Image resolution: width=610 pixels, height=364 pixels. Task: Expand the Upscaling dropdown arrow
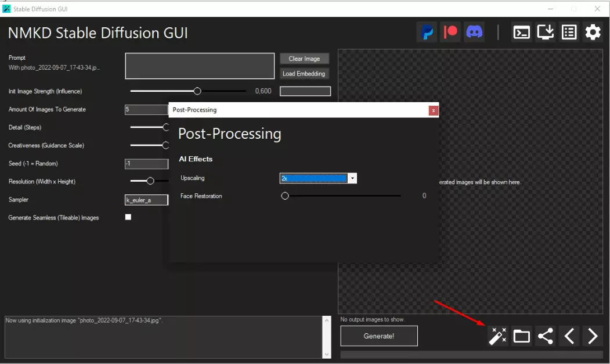click(x=352, y=178)
